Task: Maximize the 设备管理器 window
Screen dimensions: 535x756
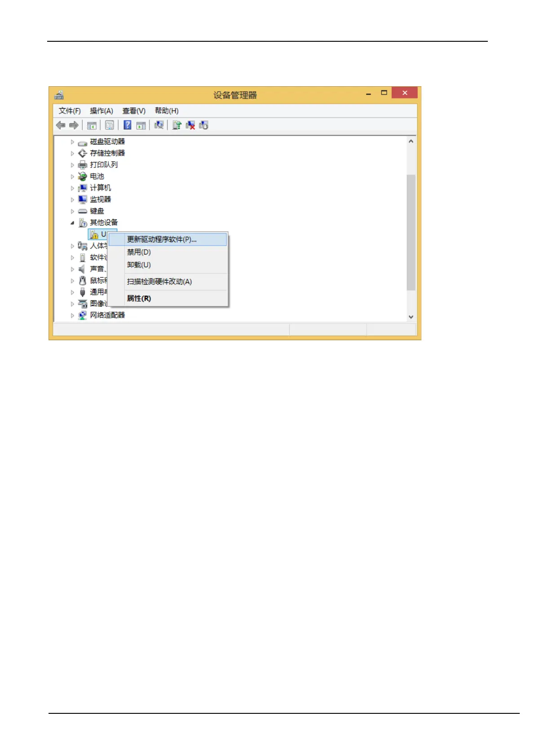Action: click(x=384, y=93)
